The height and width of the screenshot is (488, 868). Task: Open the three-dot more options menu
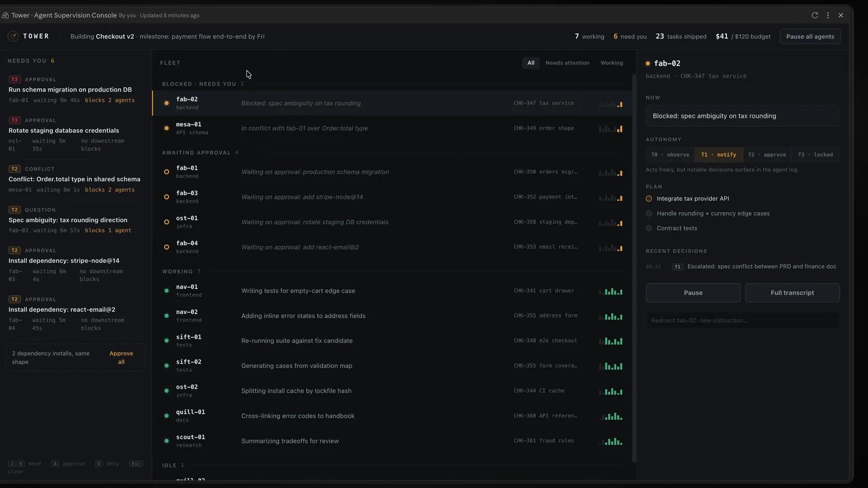click(828, 15)
